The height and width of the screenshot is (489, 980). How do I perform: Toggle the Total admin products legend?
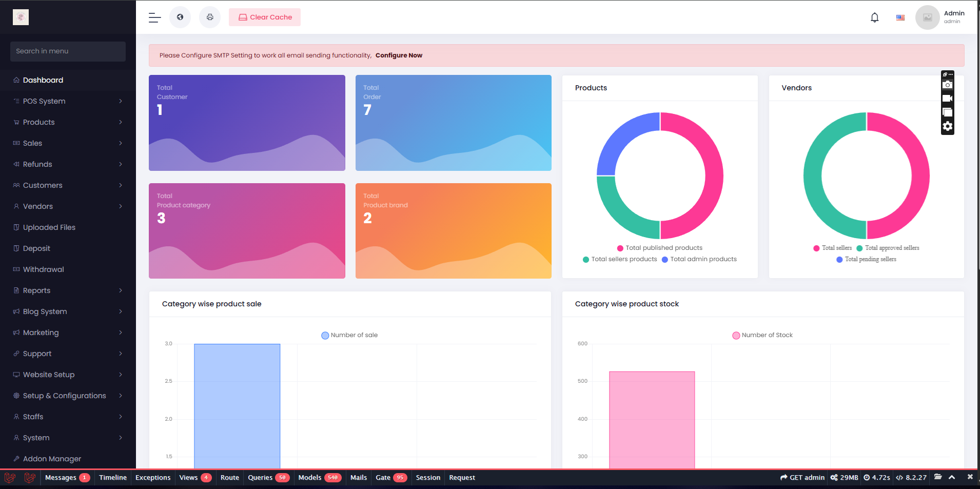pos(699,259)
